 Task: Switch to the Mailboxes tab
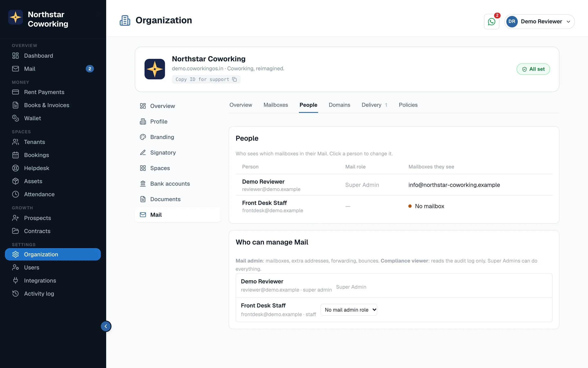point(276,105)
